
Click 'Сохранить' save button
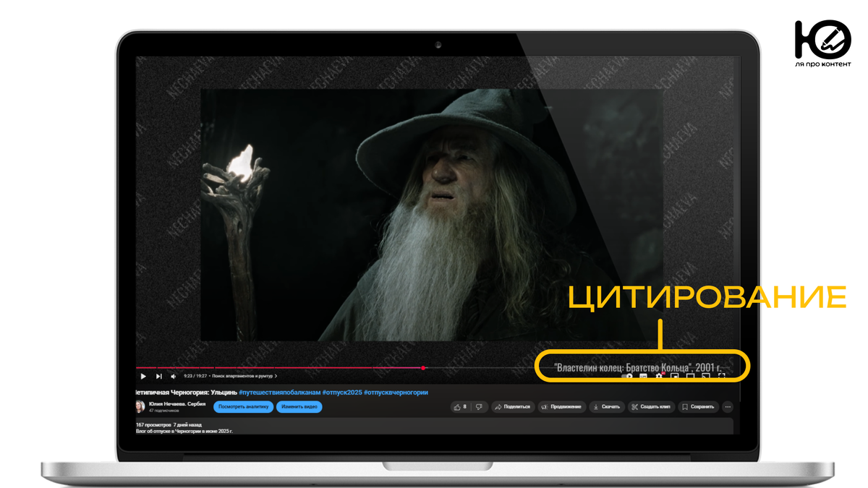pyautogui.click(x=699, y=407)
